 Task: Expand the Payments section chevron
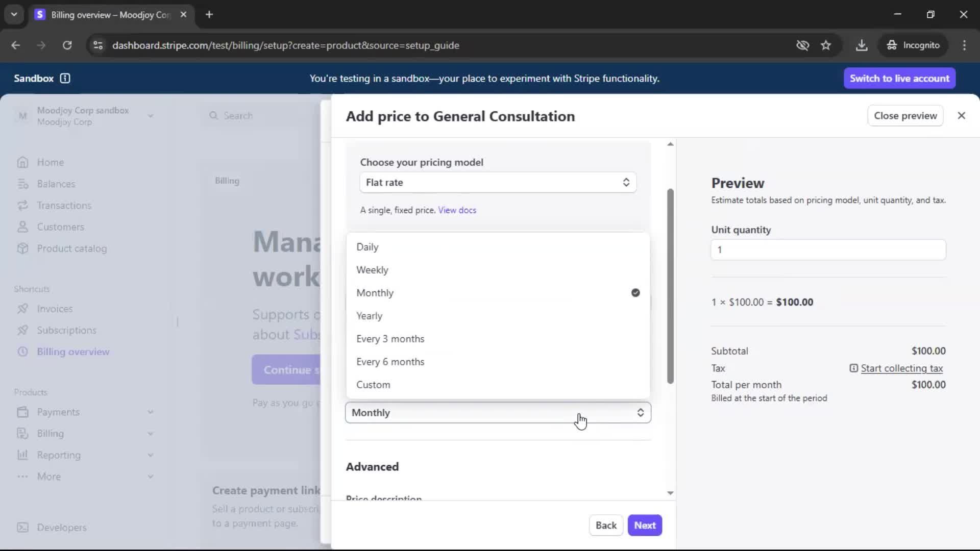pos(151,412)
